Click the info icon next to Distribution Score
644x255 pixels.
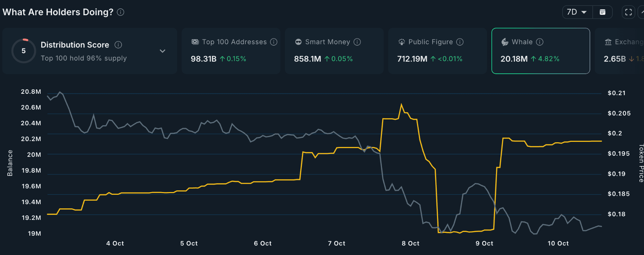[118, 45]
